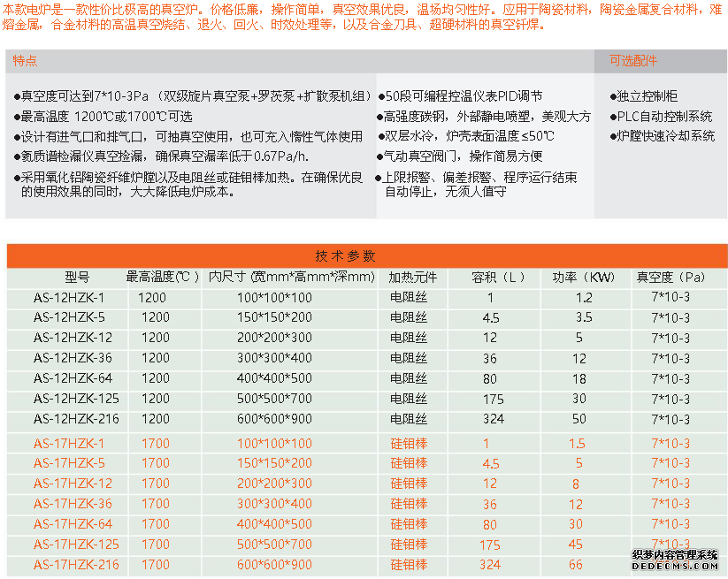Click the 双层水冷 feature line

pyautogui.click(x=466, y=136)
